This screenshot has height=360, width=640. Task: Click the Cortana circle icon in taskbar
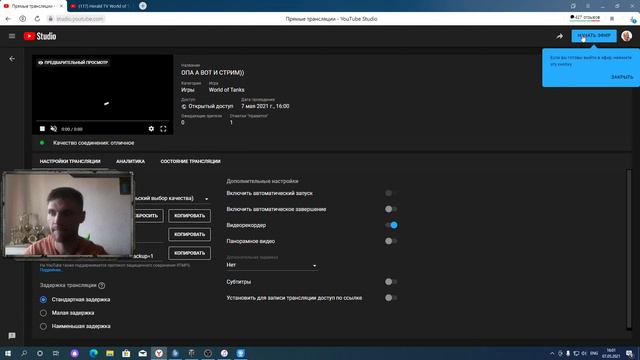coord(40,353)
